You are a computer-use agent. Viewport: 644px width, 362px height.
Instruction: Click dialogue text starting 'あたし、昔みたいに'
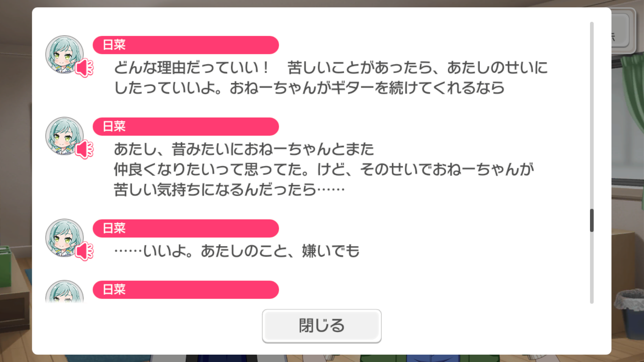pyautogui.click(x=324, y=169)
